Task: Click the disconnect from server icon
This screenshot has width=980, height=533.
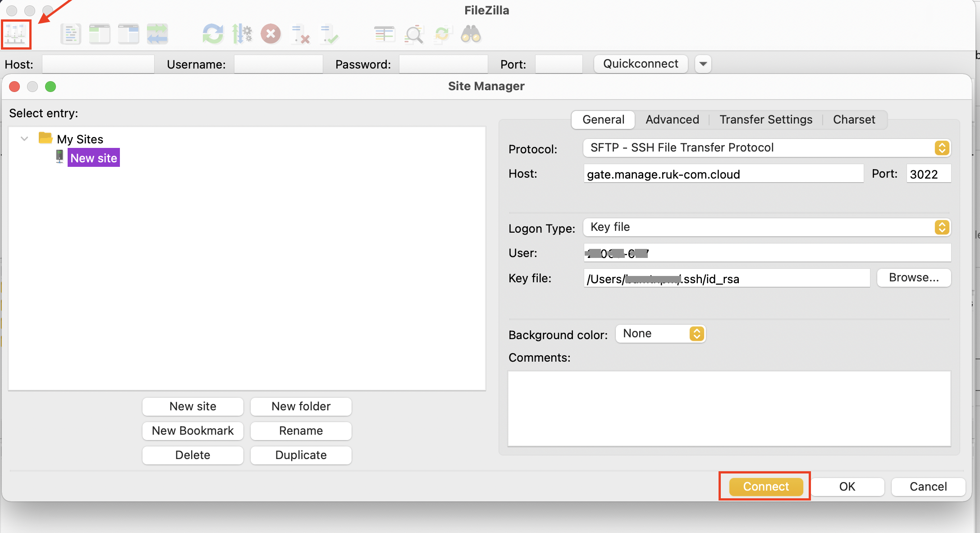Action: (300, 34)
